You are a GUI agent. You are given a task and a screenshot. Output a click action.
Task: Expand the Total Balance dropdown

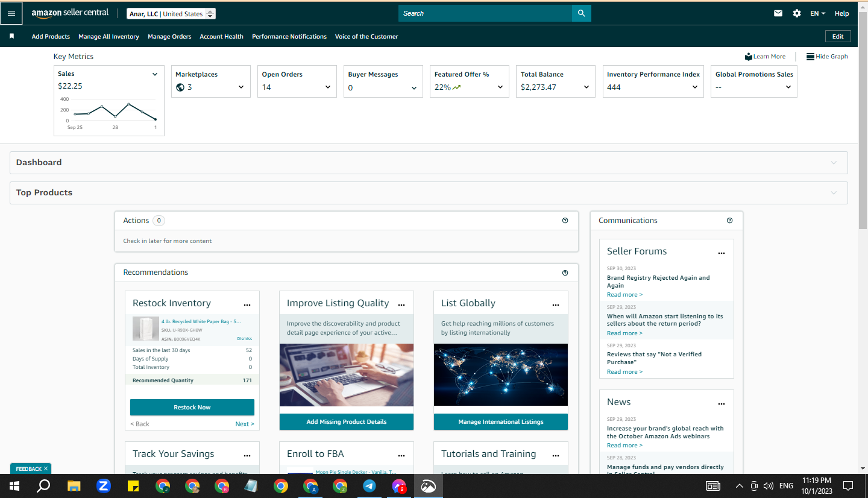[587, 87]
